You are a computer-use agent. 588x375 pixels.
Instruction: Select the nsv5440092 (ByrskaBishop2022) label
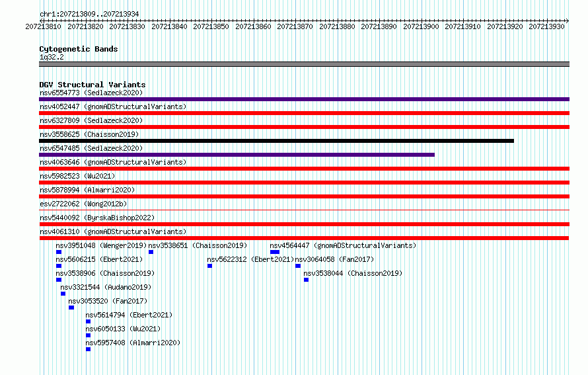97,218
